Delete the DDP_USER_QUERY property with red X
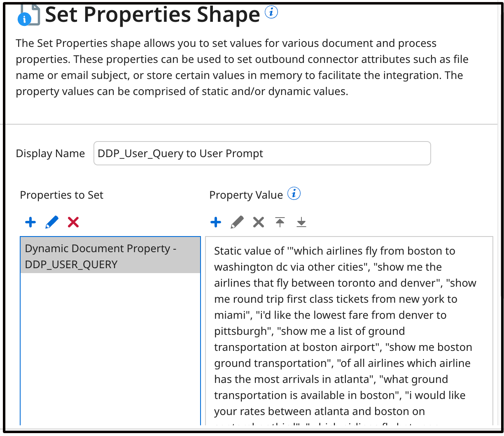The width and height of the screenshot is (504, 436). (x=73, y=222)
